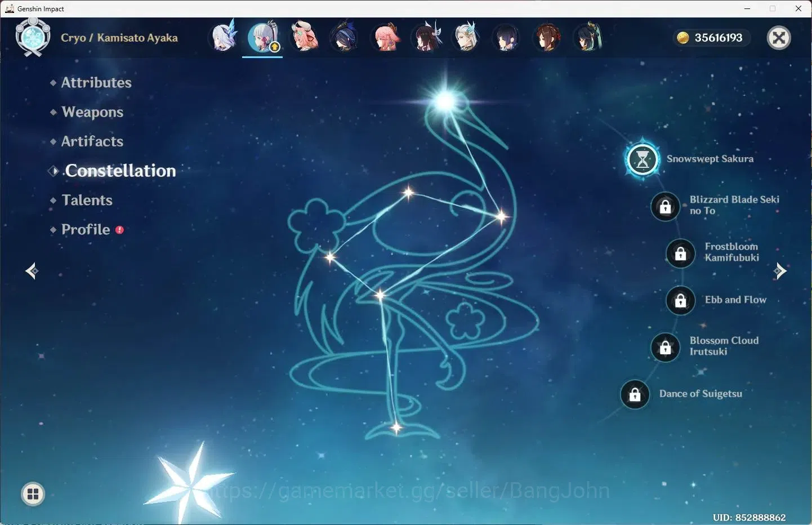
Task: Click the Cryo / Kamisato Ayaka title
Action: click(x=119, y=38)
